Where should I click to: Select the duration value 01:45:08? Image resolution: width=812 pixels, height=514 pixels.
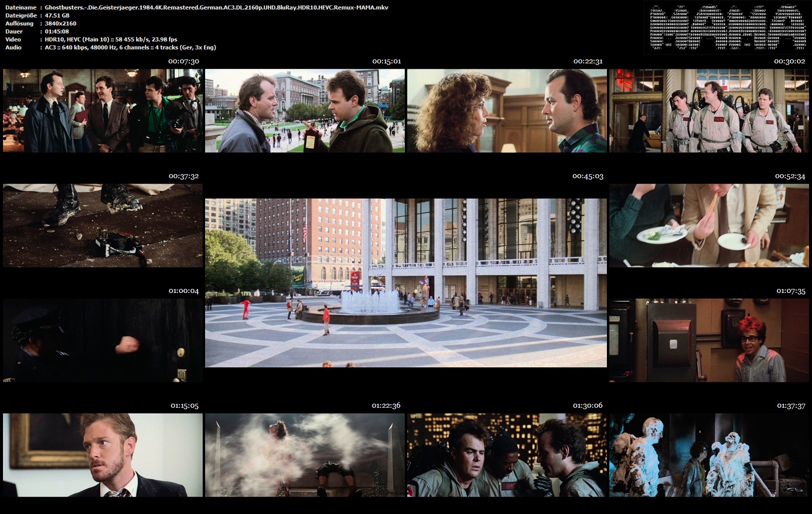[x=57, y=31]
